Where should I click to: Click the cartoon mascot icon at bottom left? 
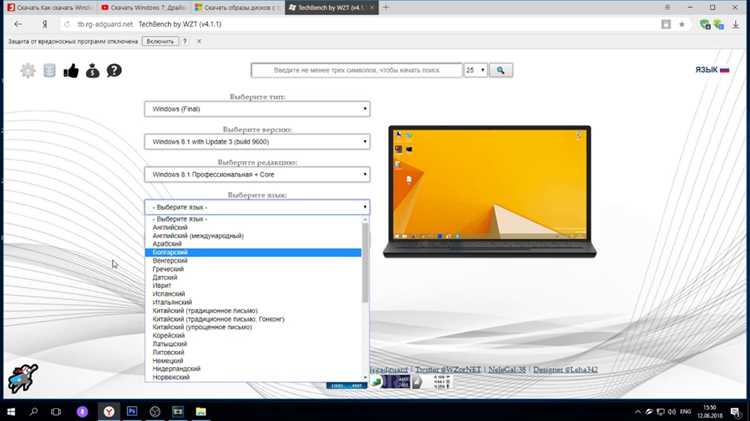tap(22, 378)
